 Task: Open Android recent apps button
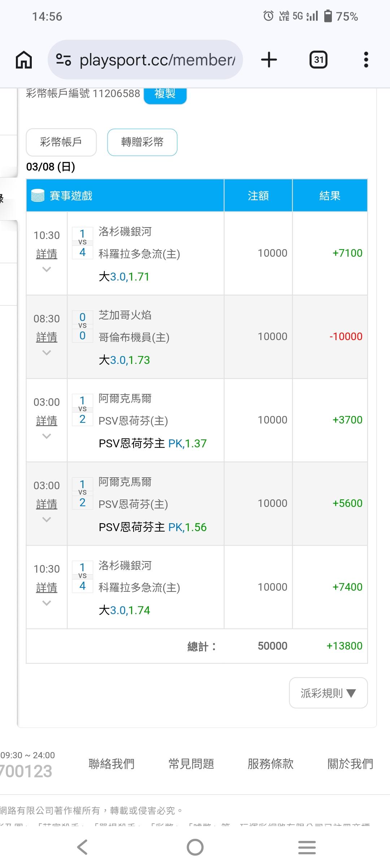click(x=307, y=847)
